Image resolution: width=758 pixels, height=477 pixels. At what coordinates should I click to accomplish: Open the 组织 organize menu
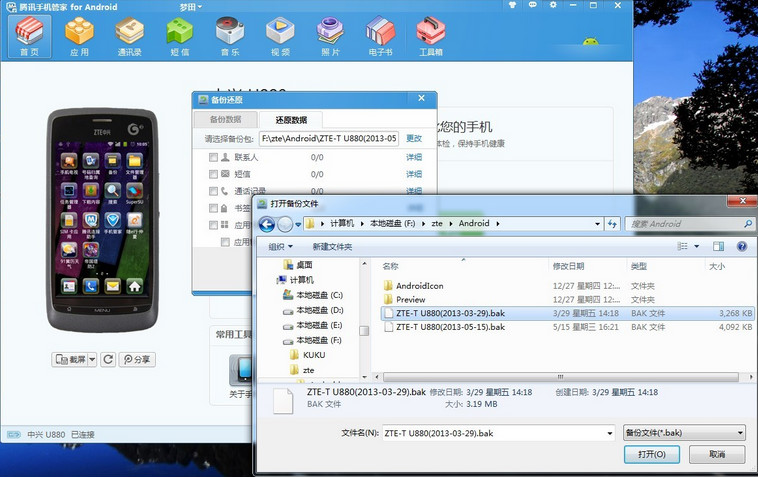[280, 246]
